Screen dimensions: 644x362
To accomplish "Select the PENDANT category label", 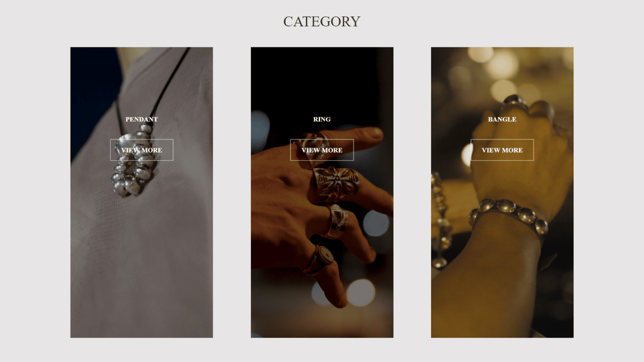I will 142,119.
